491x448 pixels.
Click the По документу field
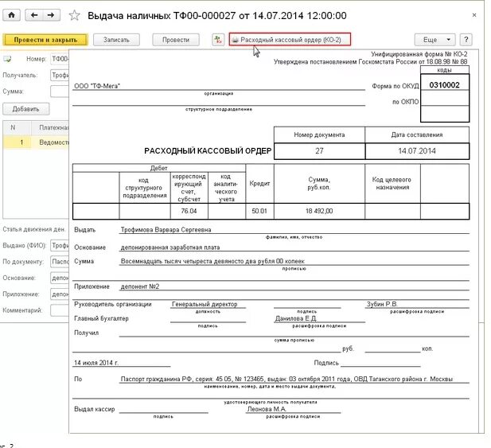60,262
